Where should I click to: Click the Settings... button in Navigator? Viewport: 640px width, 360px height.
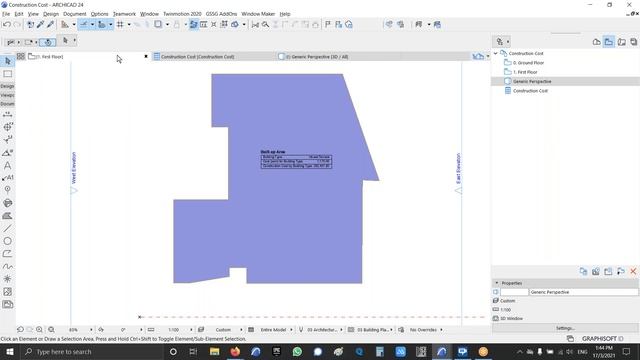[565, 328]
